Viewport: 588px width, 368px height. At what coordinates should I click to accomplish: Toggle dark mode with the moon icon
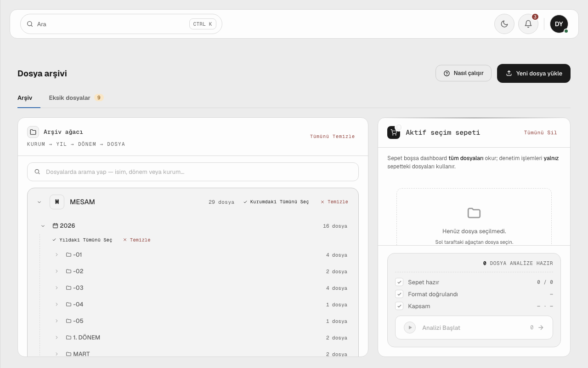pos(504,24)
